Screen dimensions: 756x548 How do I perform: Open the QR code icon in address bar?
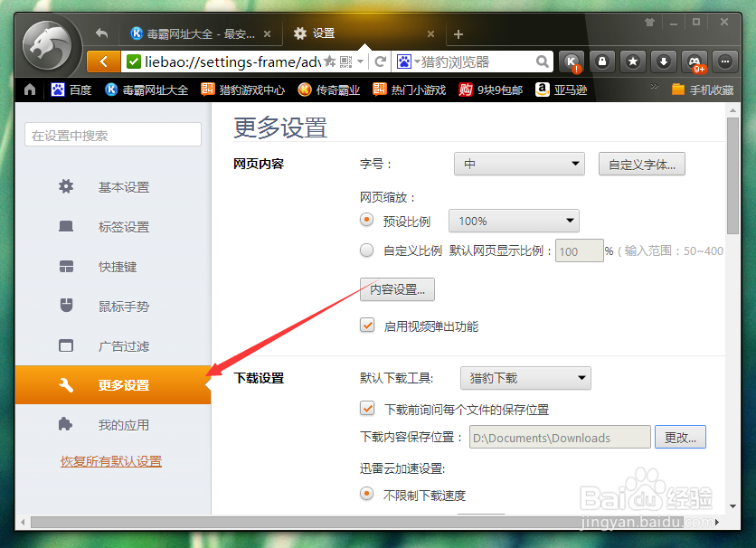[x=345, y=61]
